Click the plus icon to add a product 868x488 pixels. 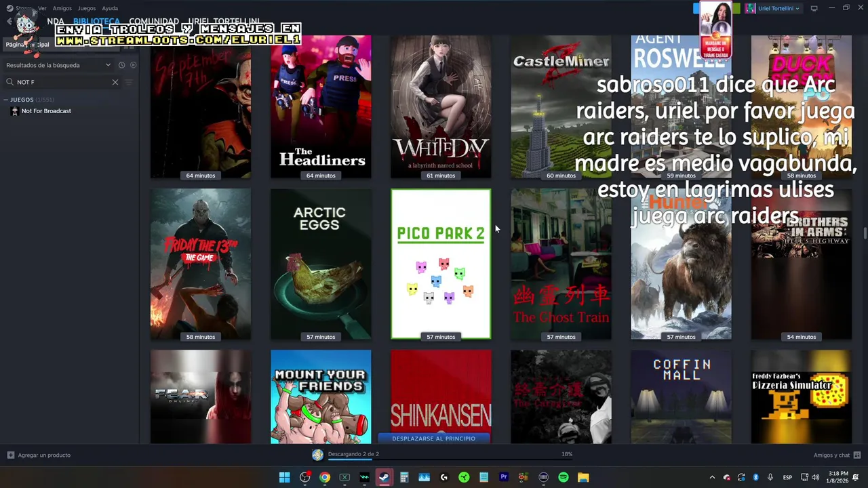[10, 455]
